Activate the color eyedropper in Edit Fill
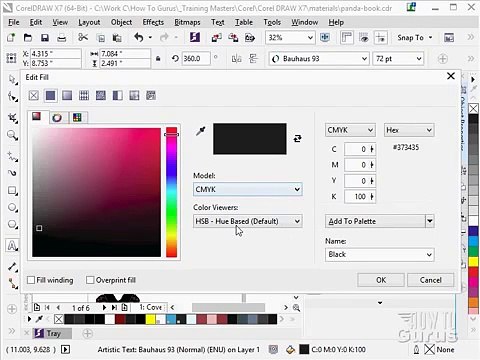This screenshot has width=480, height=360. (201, 131)
